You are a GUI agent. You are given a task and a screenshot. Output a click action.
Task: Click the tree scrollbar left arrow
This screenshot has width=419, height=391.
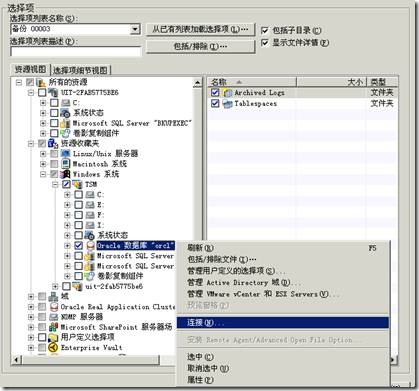coord(16,360)
